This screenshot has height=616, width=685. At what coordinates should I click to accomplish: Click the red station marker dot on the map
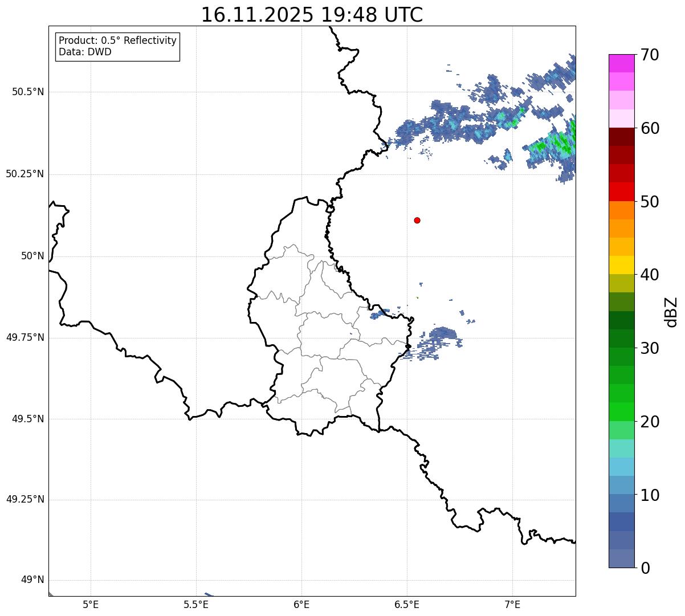(417, 220)
